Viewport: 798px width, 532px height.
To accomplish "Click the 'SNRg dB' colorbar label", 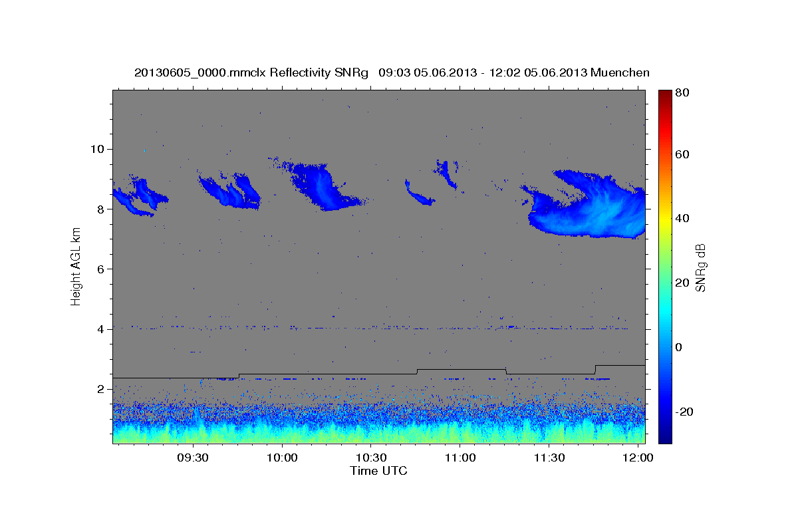I will (700, 266).
